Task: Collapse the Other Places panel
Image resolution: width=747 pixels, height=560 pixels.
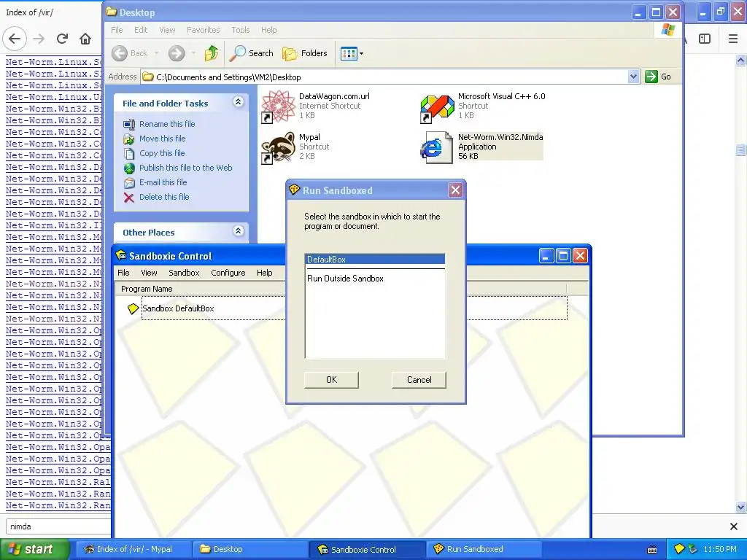Action: pyautogui.click(x=239, y=231)
